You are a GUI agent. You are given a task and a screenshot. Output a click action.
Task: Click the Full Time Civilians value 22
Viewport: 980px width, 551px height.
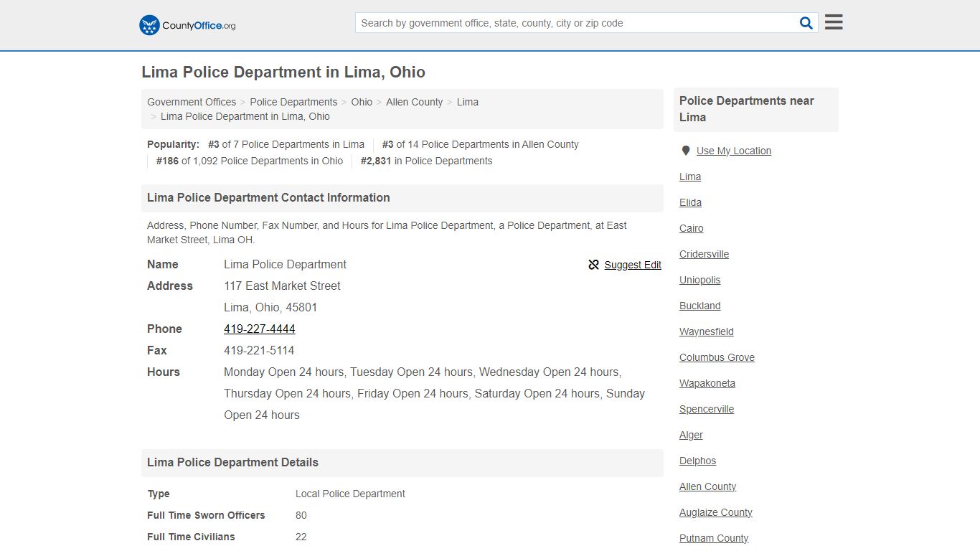pyautogui.click(x=301, y=537)
